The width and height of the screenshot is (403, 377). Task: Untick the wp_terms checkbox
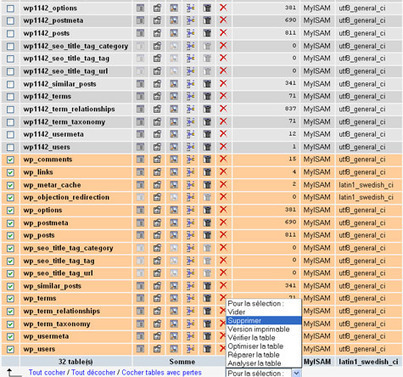pyautogui.click(x=11, y=299)
